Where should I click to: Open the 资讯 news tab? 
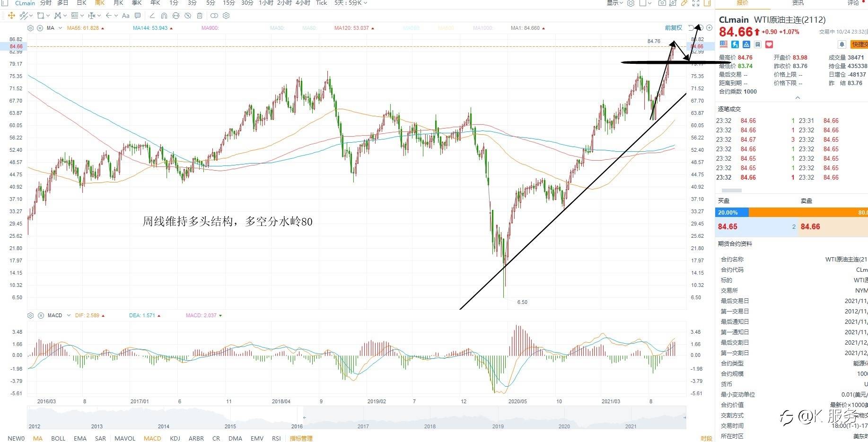click(798, 3)
